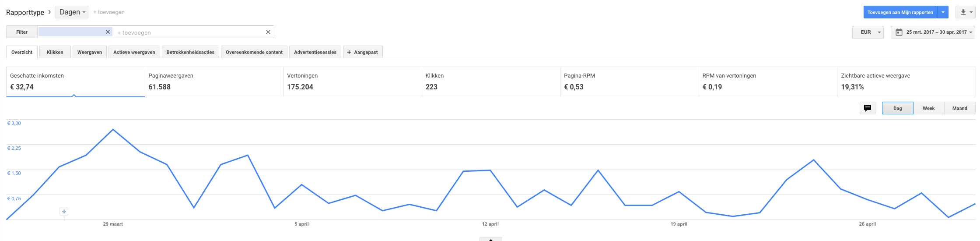Click the calendar icon in the date range

[x=899, y=32]
